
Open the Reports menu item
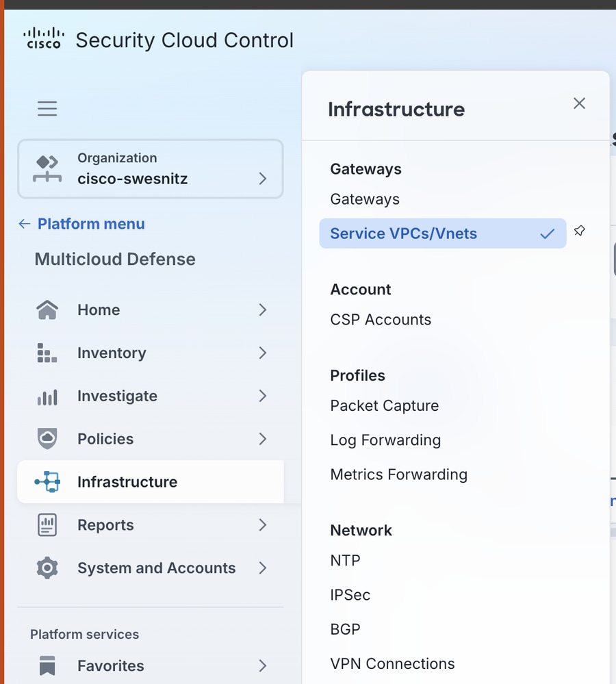[151, 524]
